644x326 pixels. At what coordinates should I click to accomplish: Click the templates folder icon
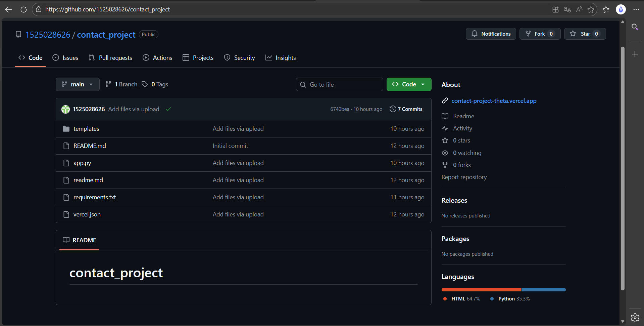pos(66,129)
